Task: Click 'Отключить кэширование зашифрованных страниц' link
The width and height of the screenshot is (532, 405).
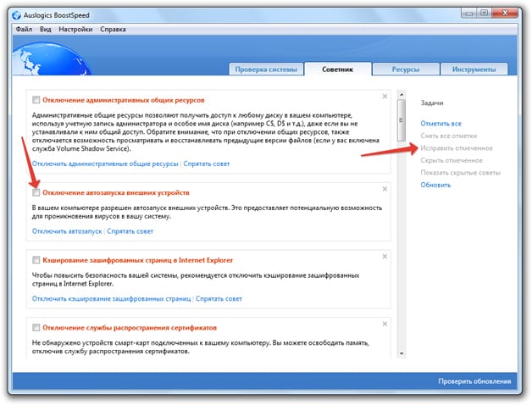Action: click(111, 299)
